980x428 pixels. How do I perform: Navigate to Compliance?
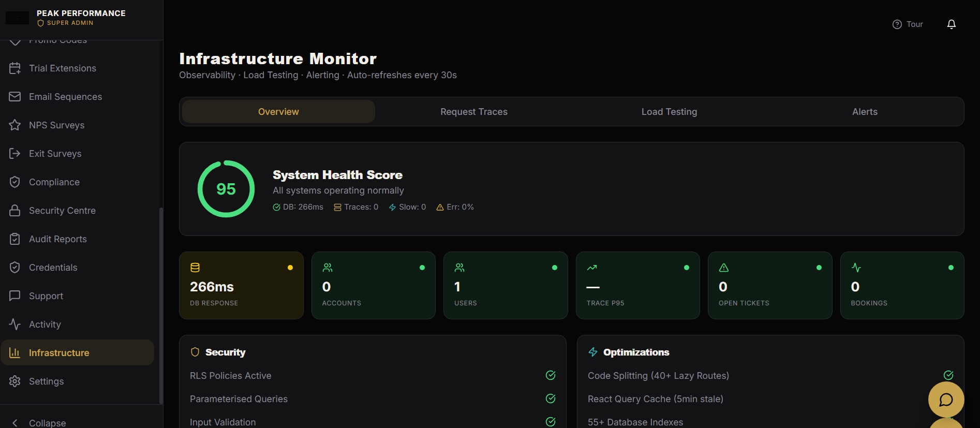(78, 182)
